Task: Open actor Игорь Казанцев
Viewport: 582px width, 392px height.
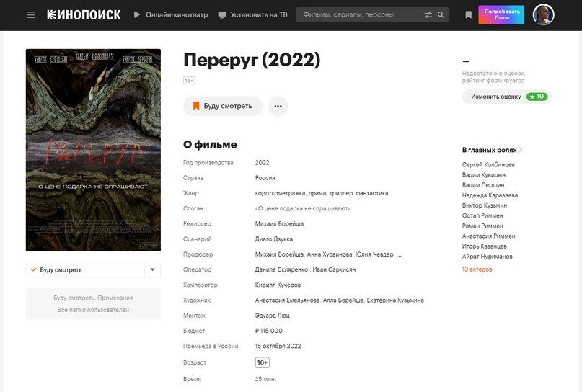Action: (x=484, y=246)
